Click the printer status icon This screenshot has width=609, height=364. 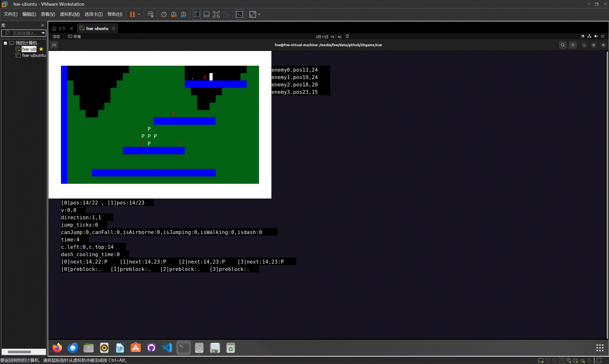[575, 361]
